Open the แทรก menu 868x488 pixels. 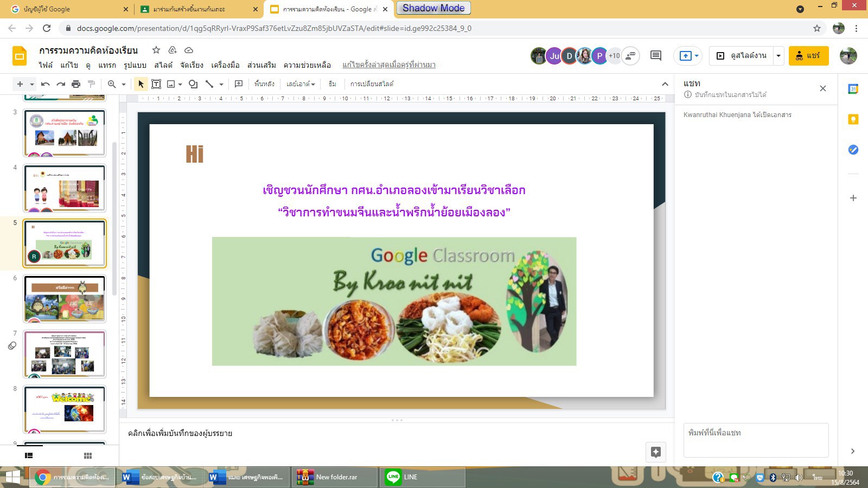(107, 65)
